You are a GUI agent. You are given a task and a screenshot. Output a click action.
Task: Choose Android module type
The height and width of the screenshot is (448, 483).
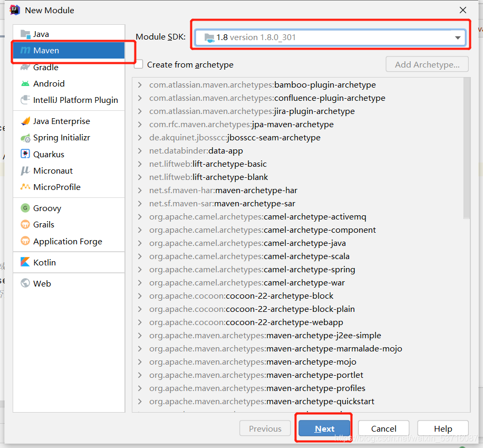(69, 83)
